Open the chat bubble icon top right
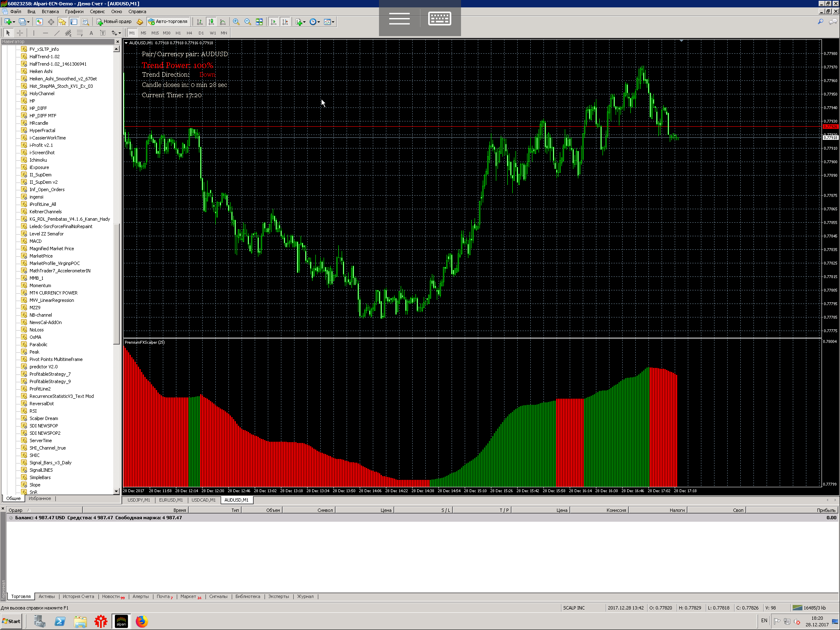 (833, 22)
